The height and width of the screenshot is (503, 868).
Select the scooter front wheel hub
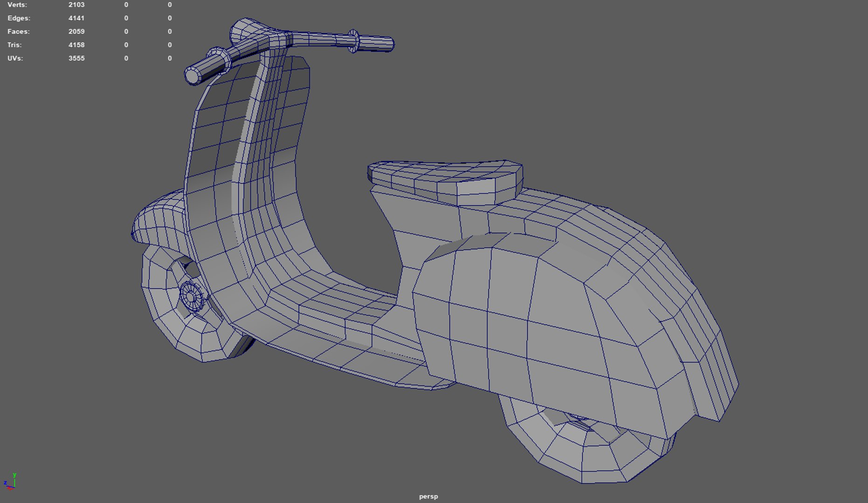tap(192, 296)
